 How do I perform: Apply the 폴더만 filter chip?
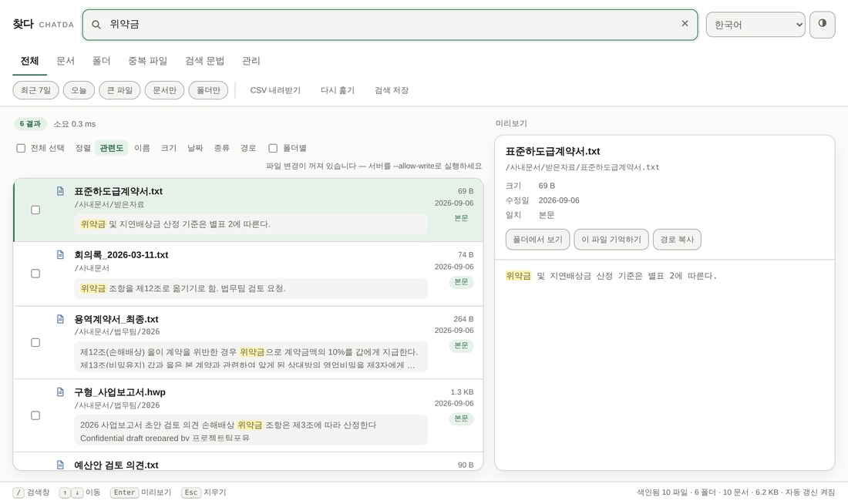click(x=208, y=90)
